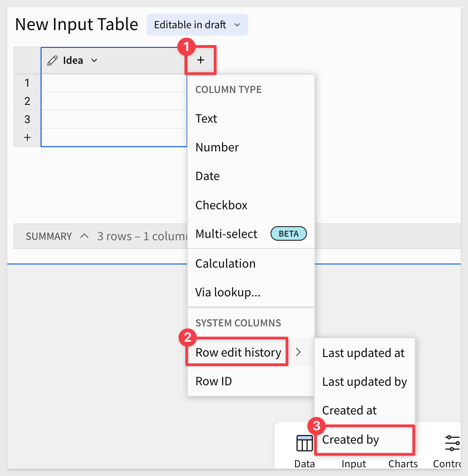Click the Controls sliders icon
The height and width of the screenshot is (476, 468).
(x=452, y=443)
